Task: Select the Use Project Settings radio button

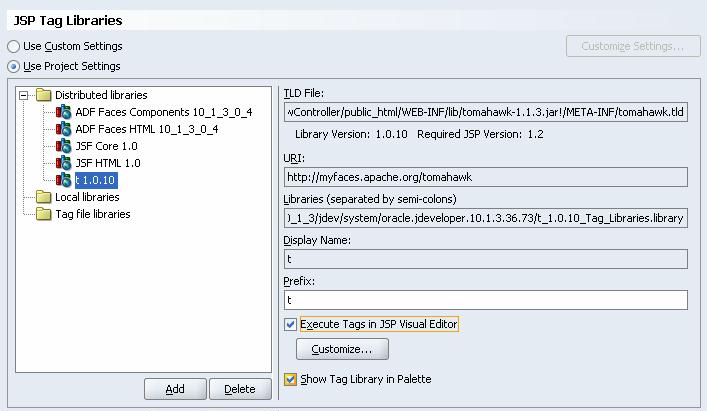Action: coord(13,66)
